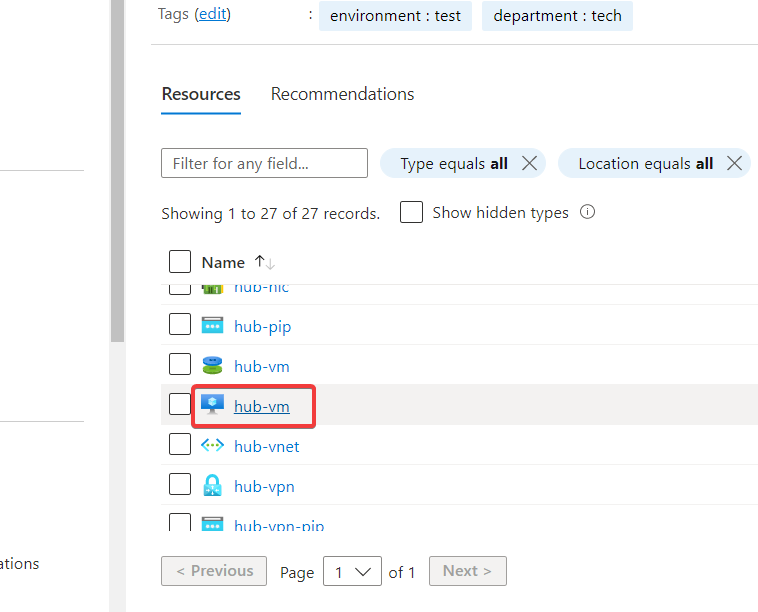This screenshot has width=758, height=612.
Task: Sort the list using the Name column arrows
Action: (264, 262)
